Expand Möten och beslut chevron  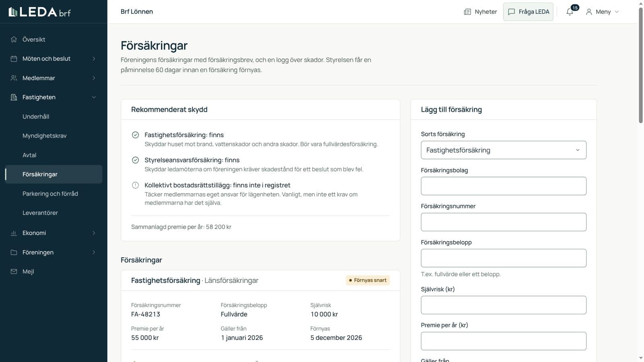tap(94, 59)
